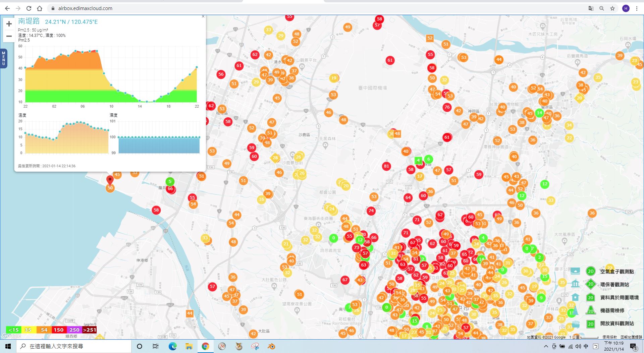Select the red 73 station marker
644x353 pixels.
(356, 248)
